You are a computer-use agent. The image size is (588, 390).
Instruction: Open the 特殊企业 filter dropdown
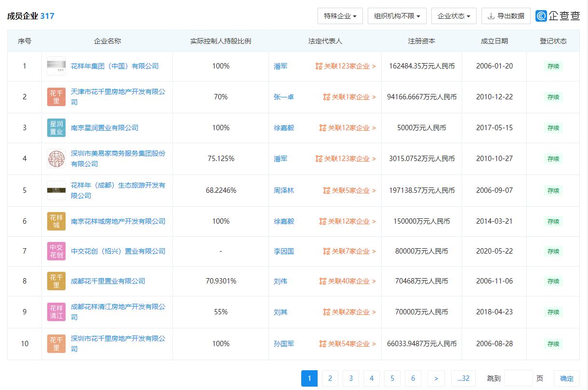click(340, 16)
